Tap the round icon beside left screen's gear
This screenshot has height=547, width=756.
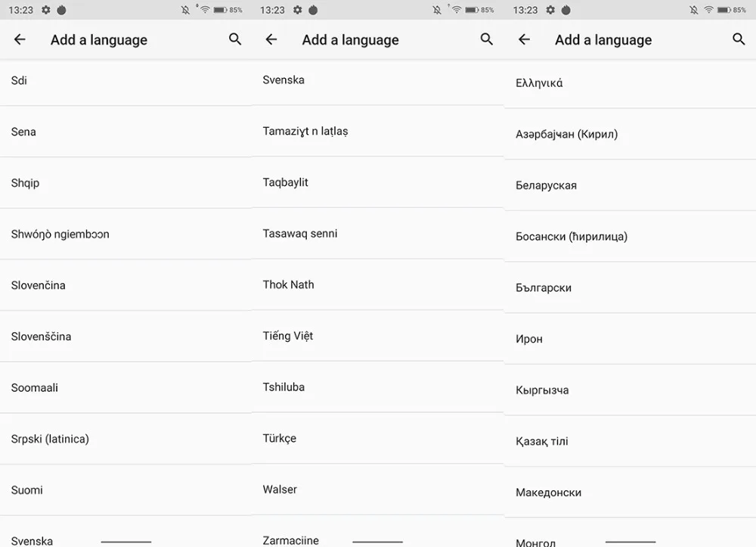pyautogui.click(x=61, y=10)
